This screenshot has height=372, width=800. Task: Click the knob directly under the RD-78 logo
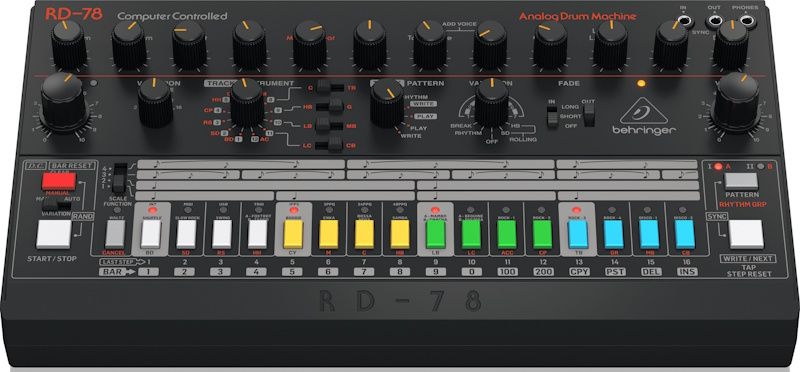(68, 44)
